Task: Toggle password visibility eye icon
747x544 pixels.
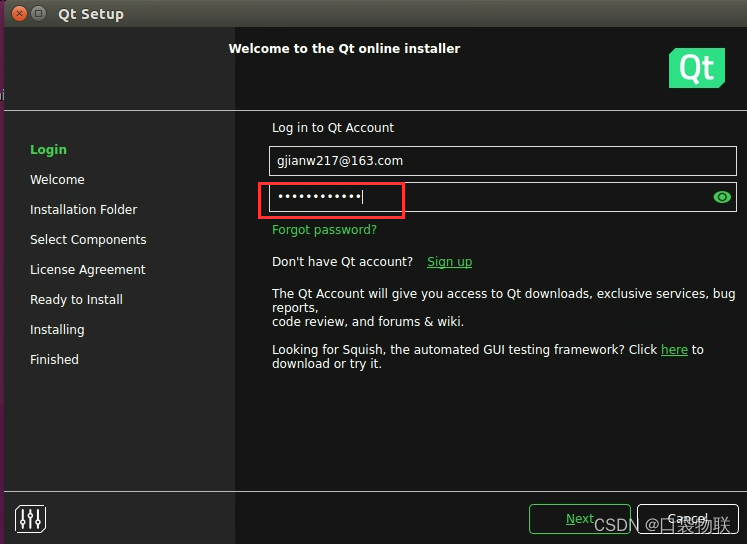Action: [x=722, y=197]
